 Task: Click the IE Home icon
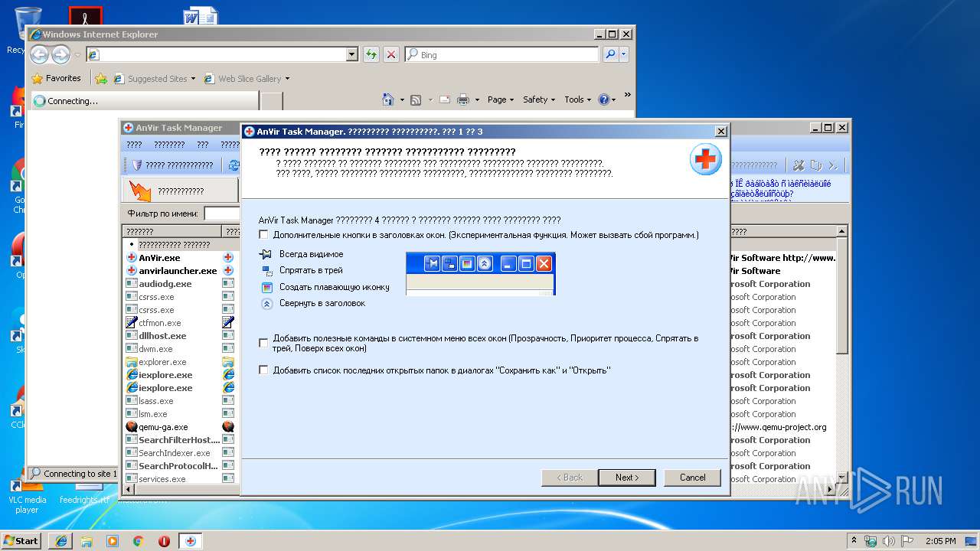(387, 99)
